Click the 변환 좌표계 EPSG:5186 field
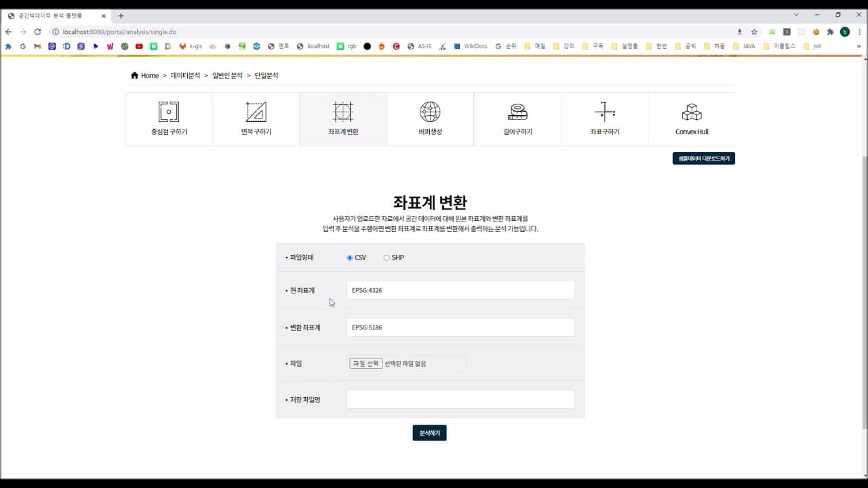 [x=460, y=327]
